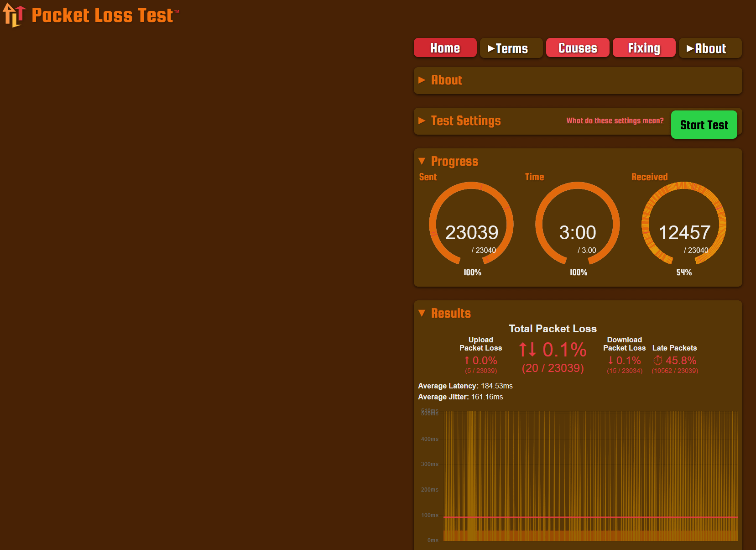
Task: Open the Causes page
Action: pos(578,48)
